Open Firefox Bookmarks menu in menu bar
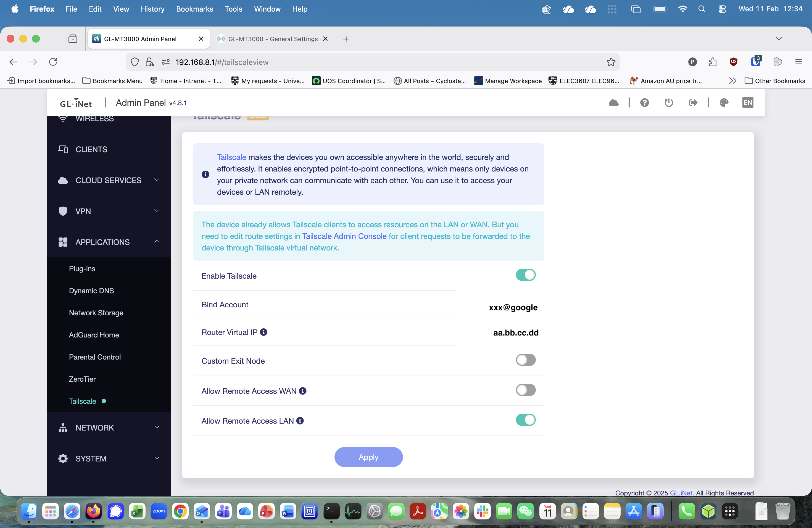Image resolution: width=812 pixels, height=528 pixels. 194,9
